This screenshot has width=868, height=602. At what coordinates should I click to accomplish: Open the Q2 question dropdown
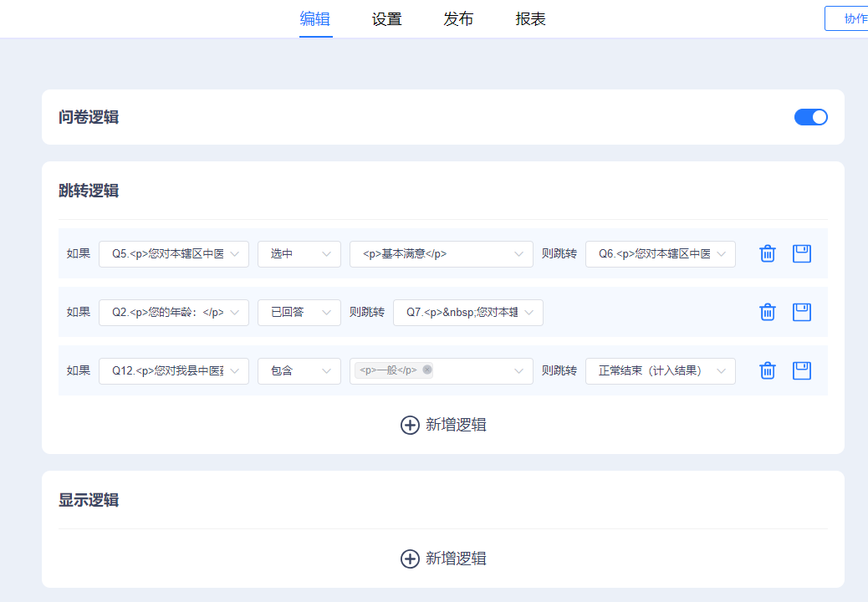click(174, 313)
